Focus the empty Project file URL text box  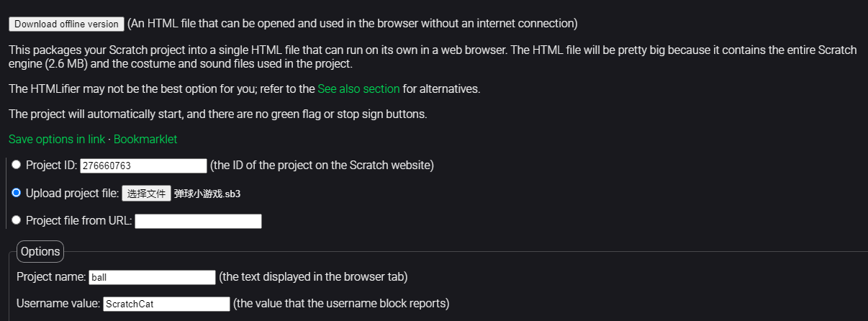pos(198,221)
